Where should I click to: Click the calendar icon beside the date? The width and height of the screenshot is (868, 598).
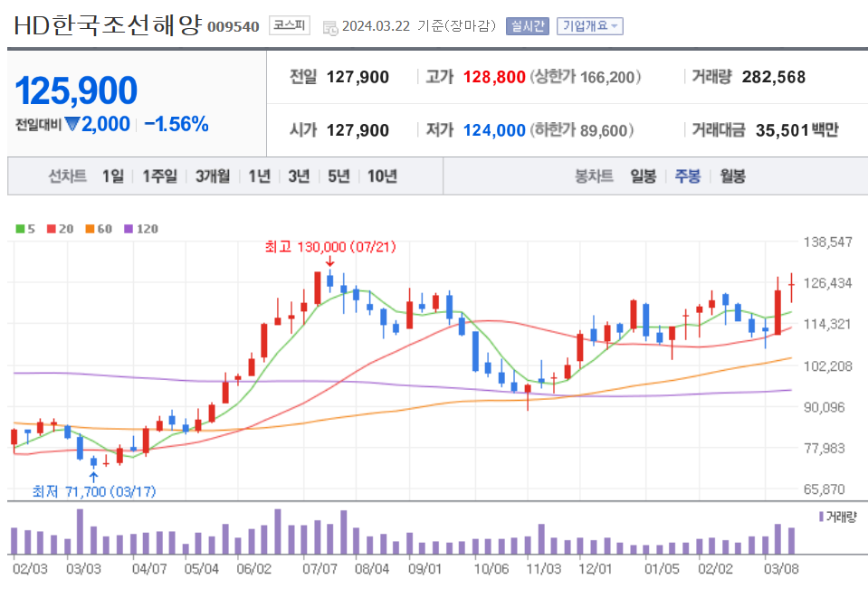330,27
